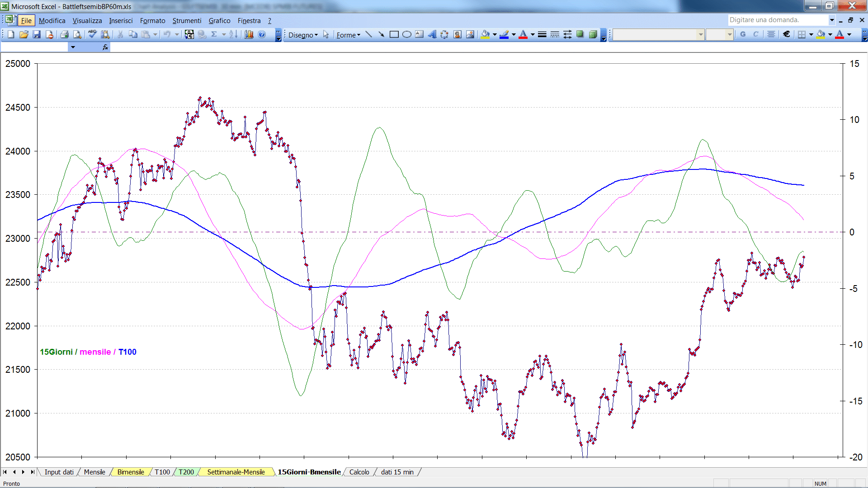This screenshot has height=488, width=868.
Task: Open the Arrow Style options
Action: click(567, 34)
